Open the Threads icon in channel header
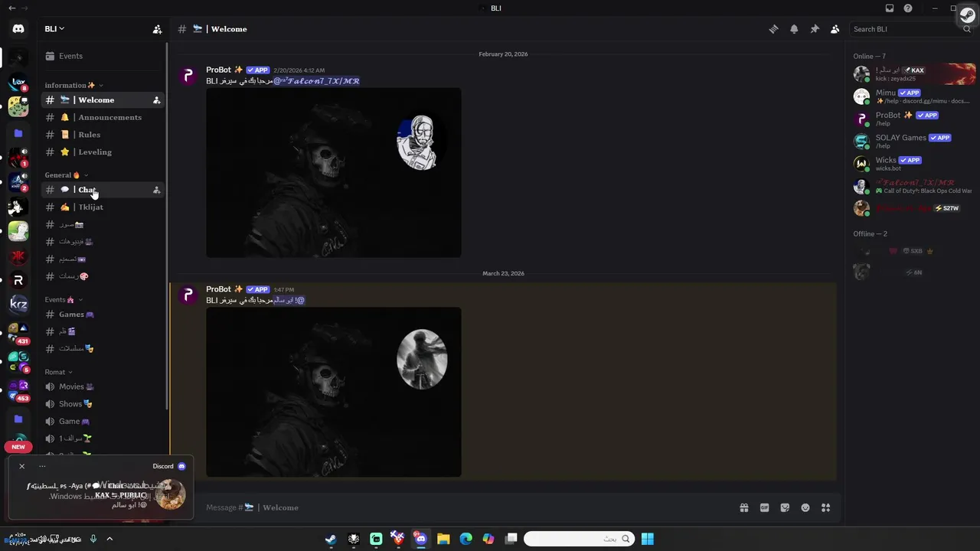This screenshot has height=551, width=980. 773,29
